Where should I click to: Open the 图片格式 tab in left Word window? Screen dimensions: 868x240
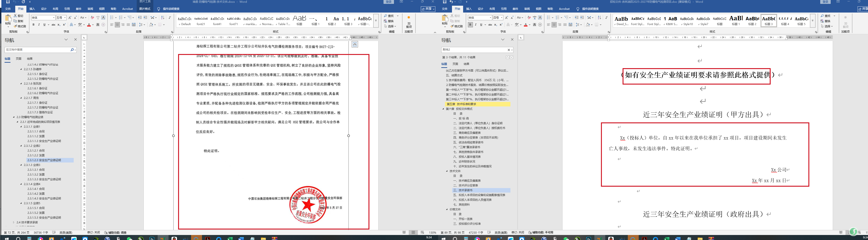point(145,9)
